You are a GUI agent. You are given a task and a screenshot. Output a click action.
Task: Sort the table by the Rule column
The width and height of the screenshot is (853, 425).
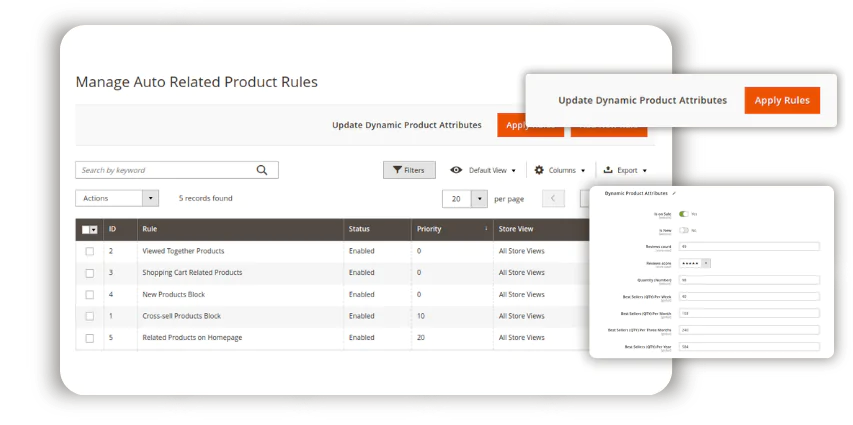click(x=240, y=230)
